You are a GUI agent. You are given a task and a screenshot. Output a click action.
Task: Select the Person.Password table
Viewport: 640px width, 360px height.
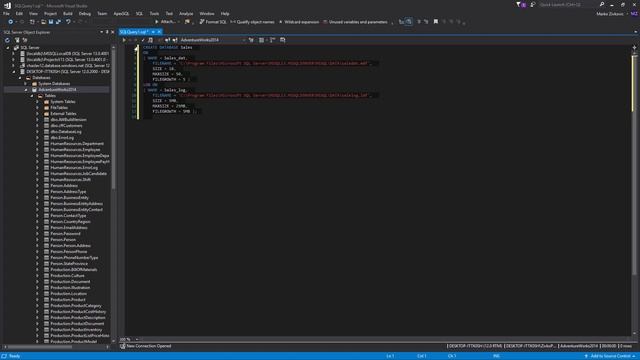click(x=65, y=233)
